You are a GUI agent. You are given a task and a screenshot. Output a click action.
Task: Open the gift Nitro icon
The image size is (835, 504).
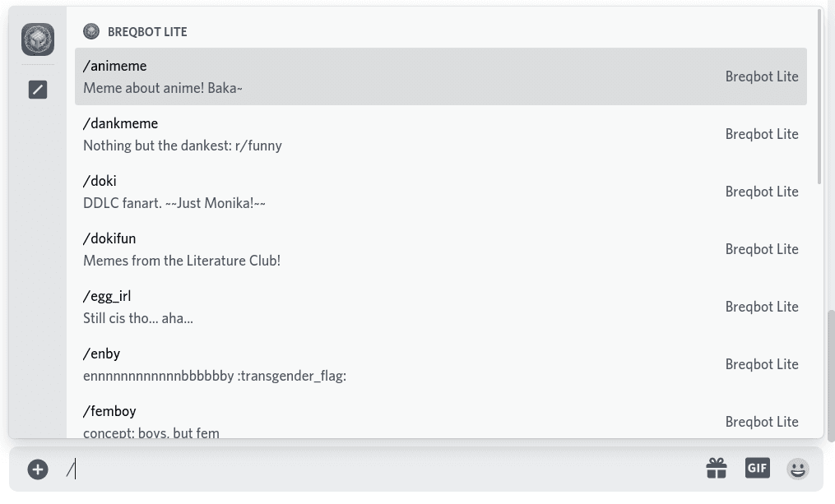pos(717,469)
